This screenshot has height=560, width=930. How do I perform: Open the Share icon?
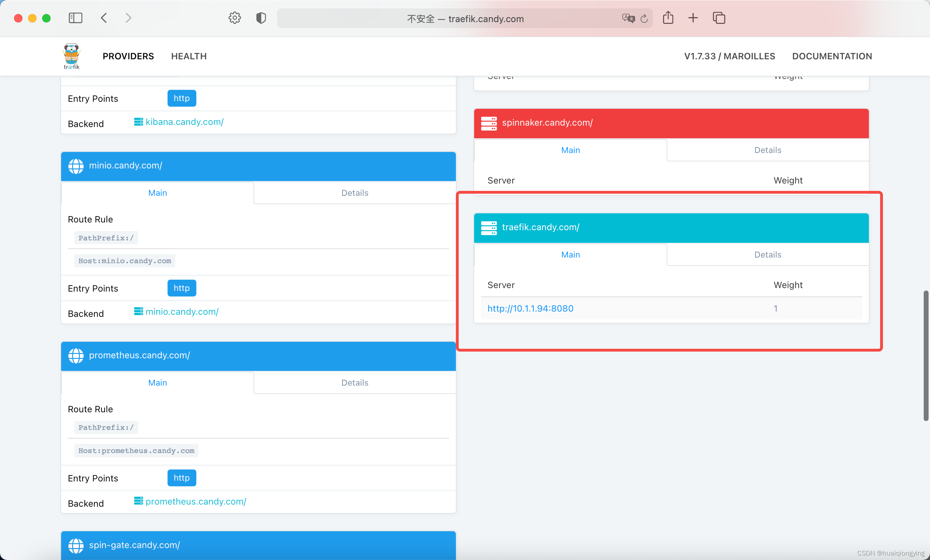pyautogui.click(x=668, y=18)
